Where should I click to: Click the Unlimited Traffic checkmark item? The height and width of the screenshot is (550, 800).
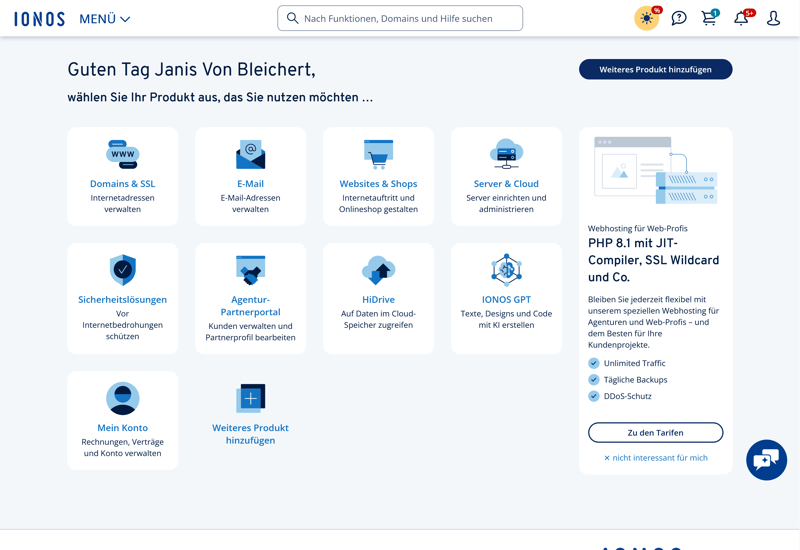coord(627,363)
